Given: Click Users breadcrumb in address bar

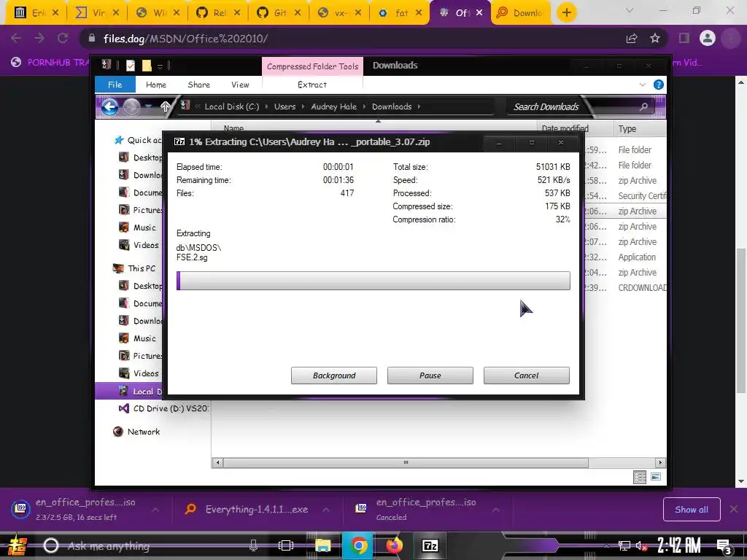Looking at the screenshot, I should point(285,106).
